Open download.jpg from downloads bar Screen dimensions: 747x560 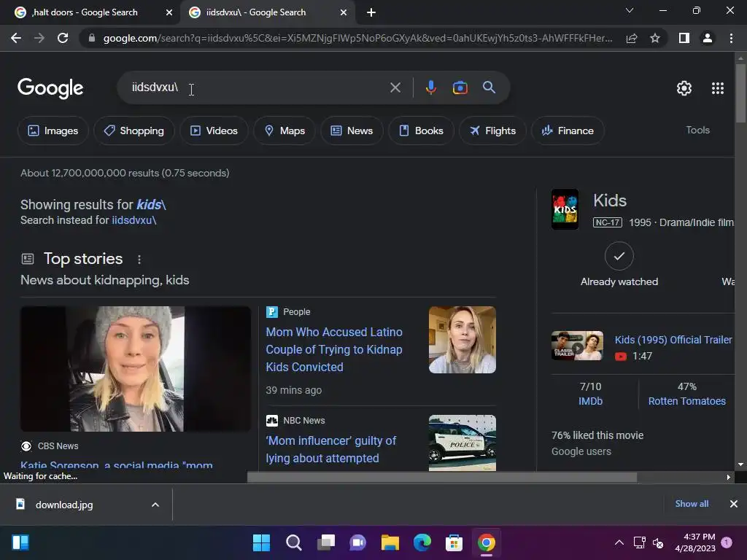coord(64,505)
